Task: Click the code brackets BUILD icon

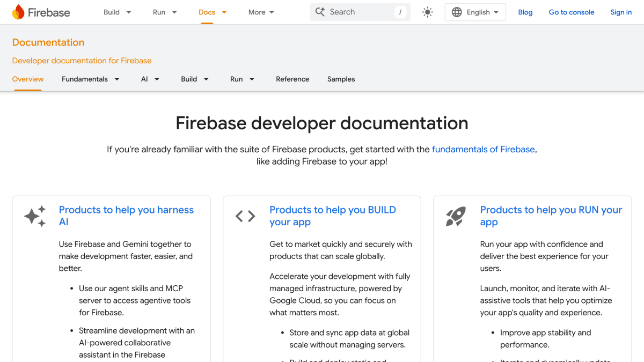Action: [x=245, y=216]
